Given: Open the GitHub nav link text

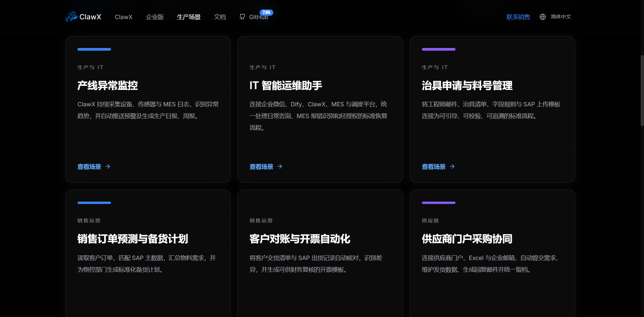Looking at the screenshot, I should 259,17.
